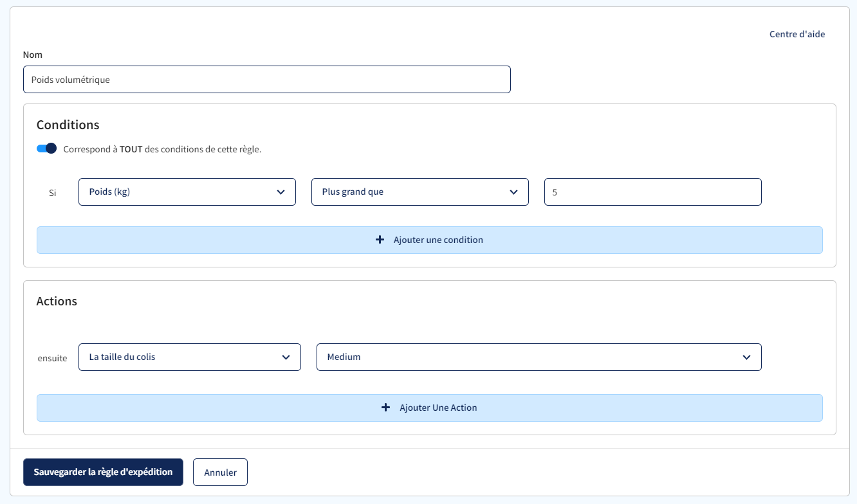Click the Ajouter Une Action button
Screen dimensions: 857x504
(x=430, y=408)
